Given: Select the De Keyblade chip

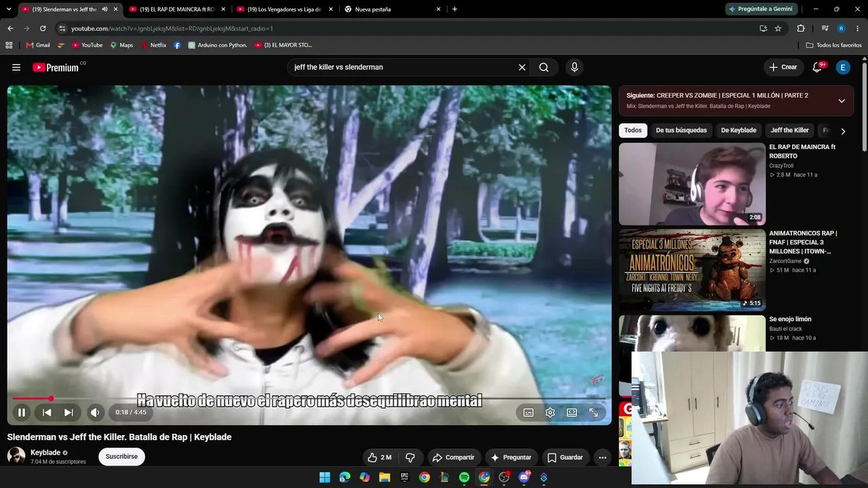Looking at the screenshot, I should 738,130.
